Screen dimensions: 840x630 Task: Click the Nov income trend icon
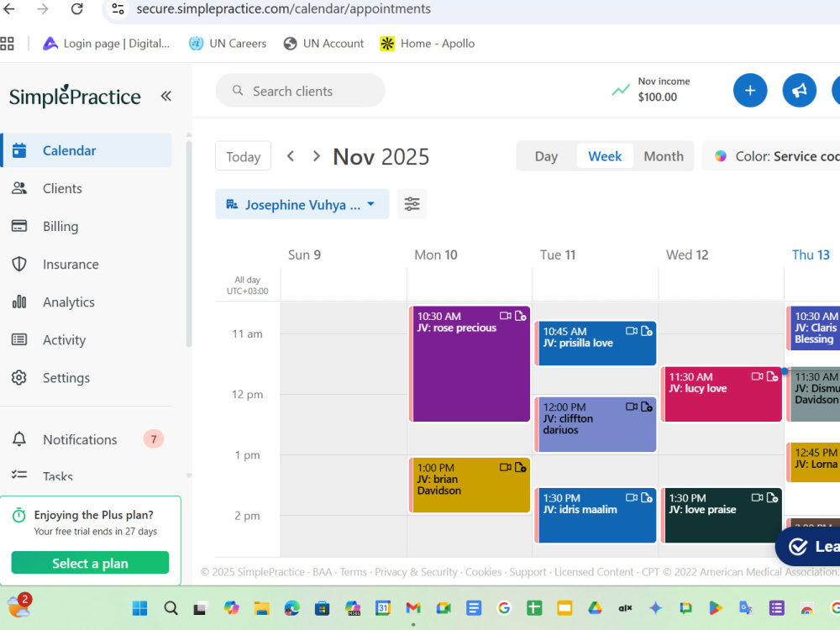coord(621,90)
